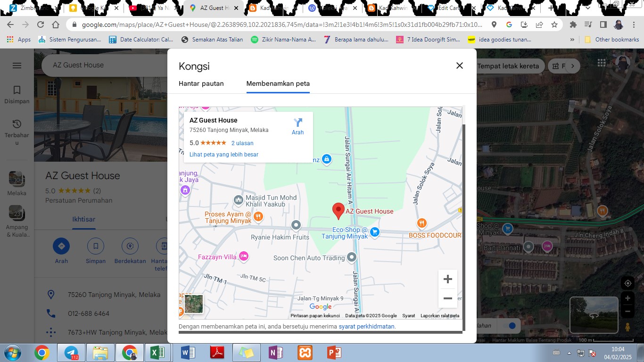Image resolution: width=644 pixels, height=362 pixels.
Task: Expand the filter chips right chevron
Action: 573,66
